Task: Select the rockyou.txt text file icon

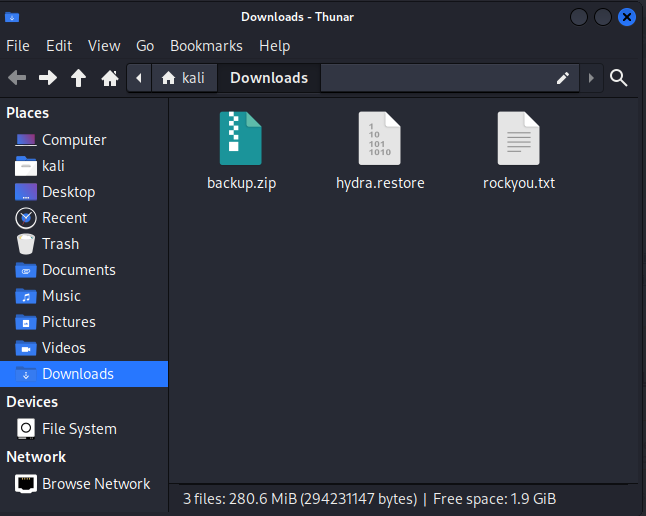Action: 518,138
